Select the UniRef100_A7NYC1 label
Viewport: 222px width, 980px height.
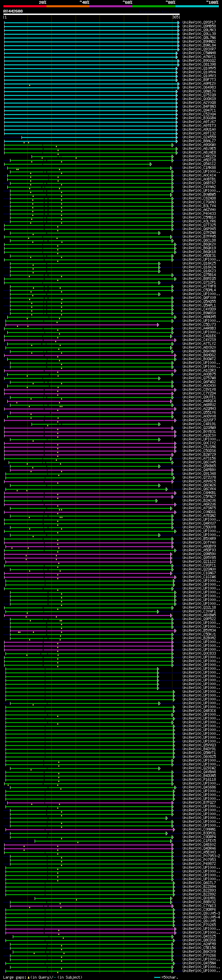pos(199,57)
